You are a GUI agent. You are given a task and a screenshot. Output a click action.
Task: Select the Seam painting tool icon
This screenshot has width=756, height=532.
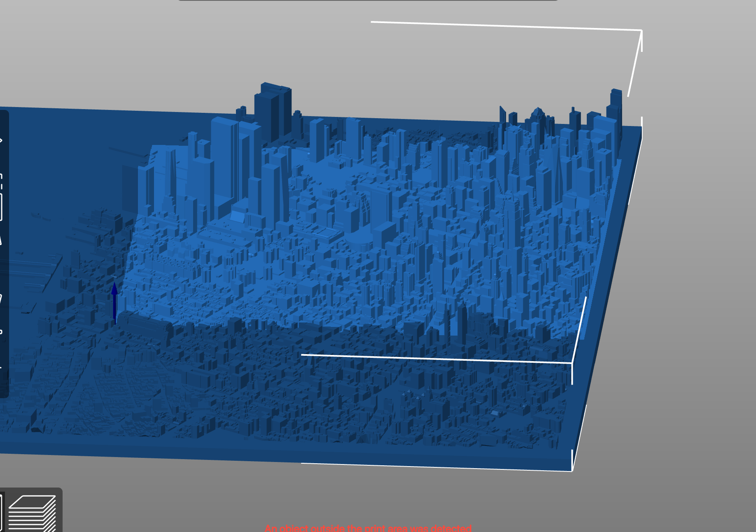[1, 366]
